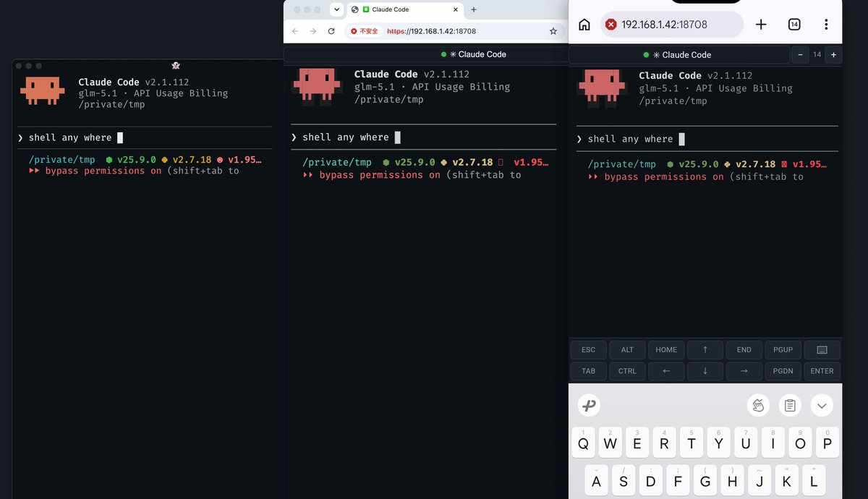Tap the ENTER key on terminal toolbar
This screenshot has width=868, height=499.
tap(822, 371)
